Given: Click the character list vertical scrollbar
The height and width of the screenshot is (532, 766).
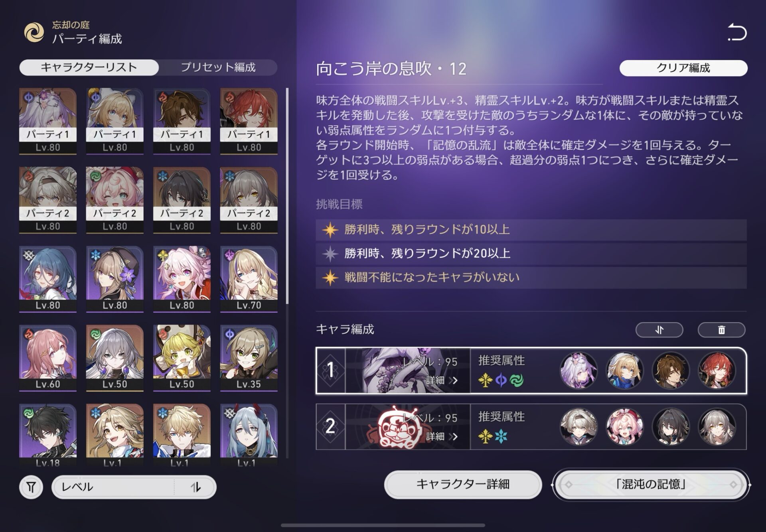Looking at the screenshot, I should tap(287, 195).
